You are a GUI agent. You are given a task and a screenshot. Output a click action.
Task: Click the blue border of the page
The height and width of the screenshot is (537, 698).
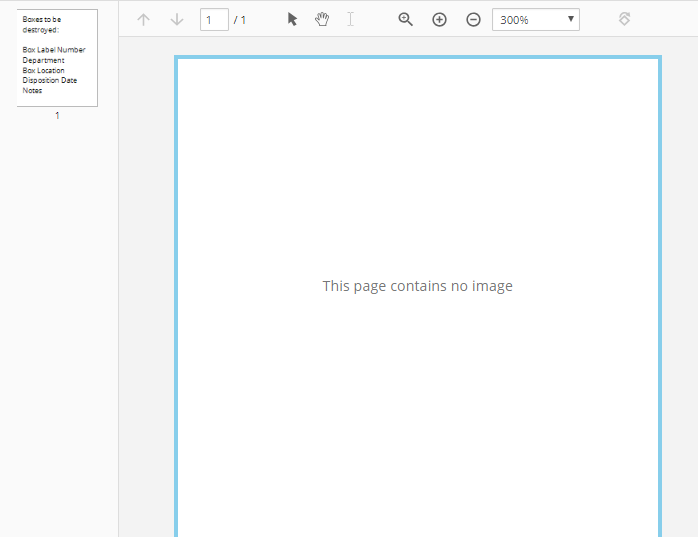[x=177, y=300]
